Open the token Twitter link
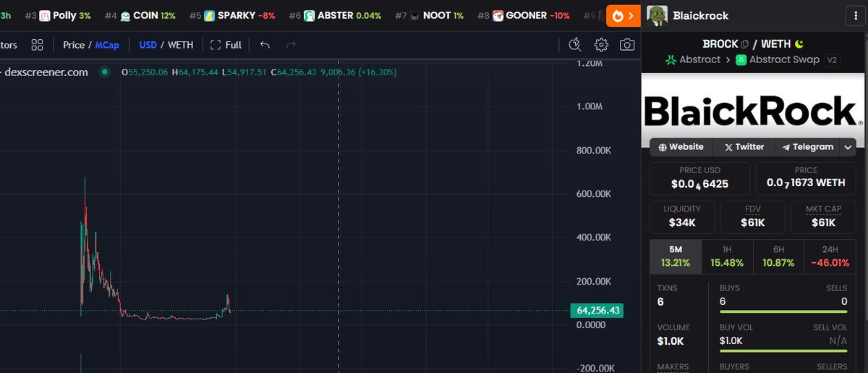The height and width of the screenshot is (373, 868). pyautogui.click(x=744, y=147)
